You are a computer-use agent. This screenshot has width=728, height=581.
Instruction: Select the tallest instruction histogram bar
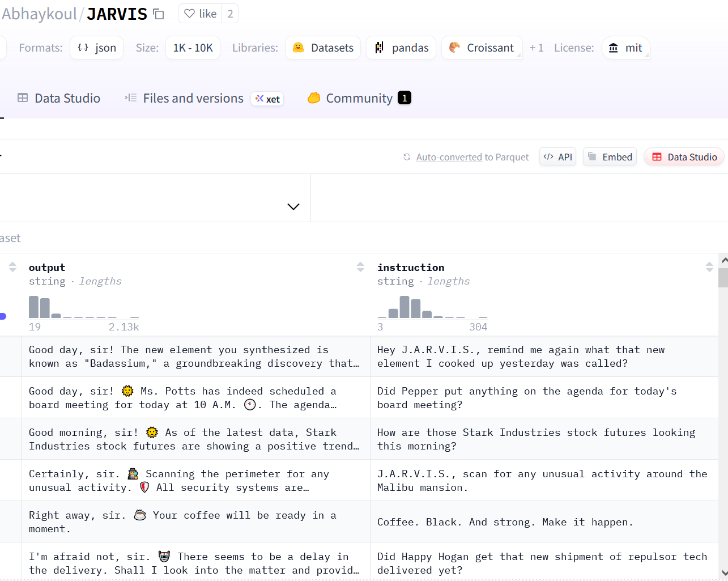point(405,307)
